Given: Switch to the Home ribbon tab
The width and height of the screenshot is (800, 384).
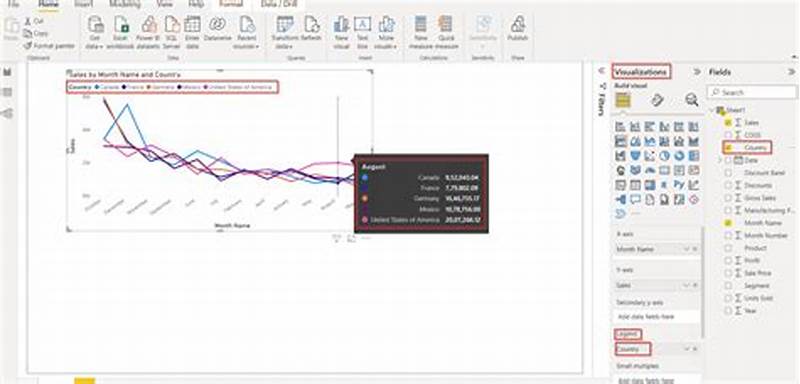Looking at the screenshot, I should pos(48,4).
